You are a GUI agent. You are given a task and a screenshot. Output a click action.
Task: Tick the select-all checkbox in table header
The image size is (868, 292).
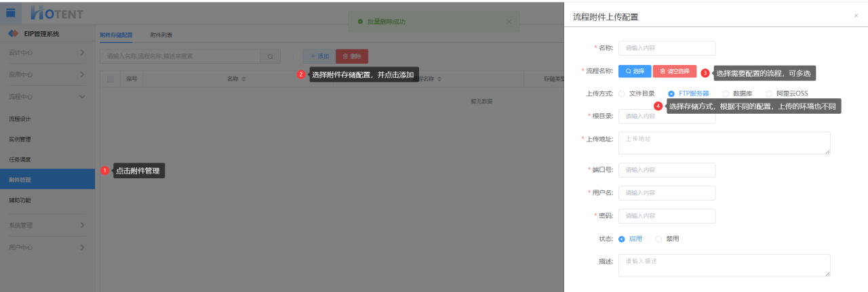tap(111, 79)
